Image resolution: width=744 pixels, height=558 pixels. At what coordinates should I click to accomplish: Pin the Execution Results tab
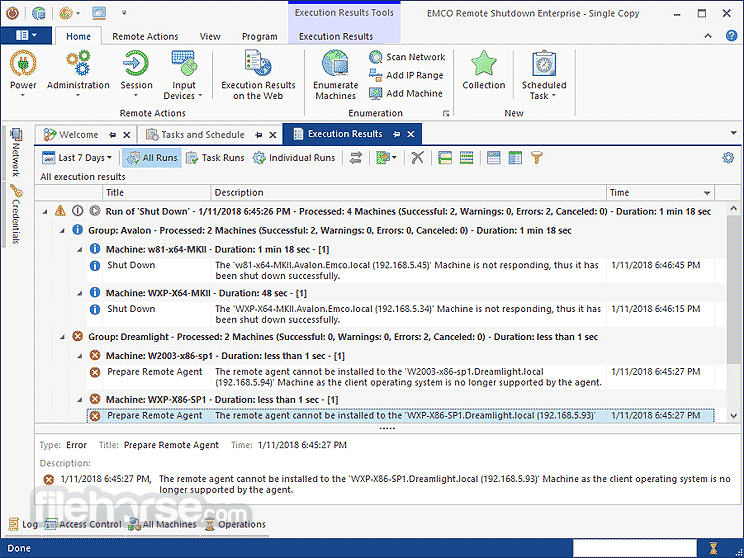tap(397, 134)
